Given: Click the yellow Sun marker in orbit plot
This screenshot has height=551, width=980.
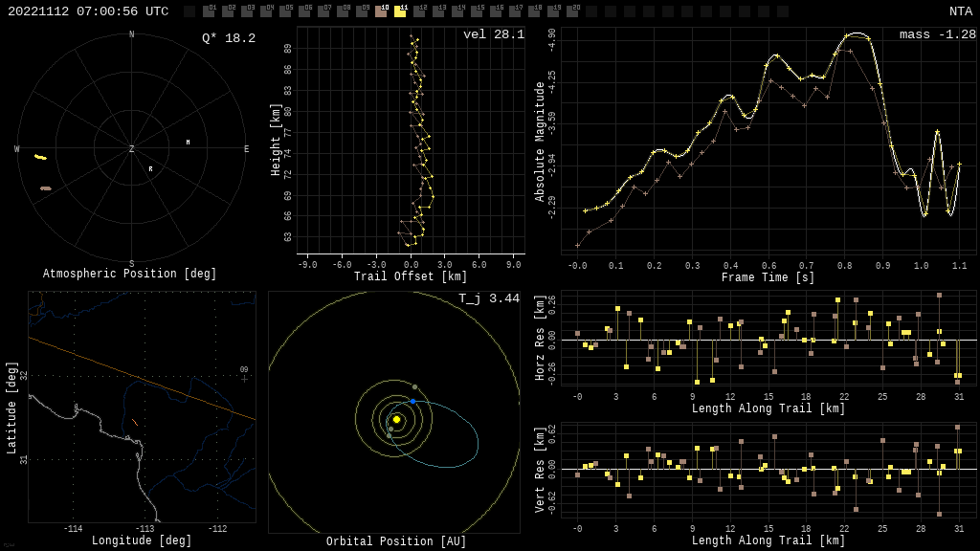Looking at the screenshot, I should [x=396, y=420].
